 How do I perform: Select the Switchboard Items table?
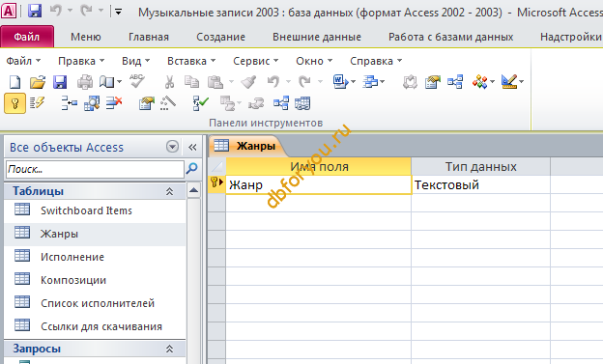click(x=95, y=210)
